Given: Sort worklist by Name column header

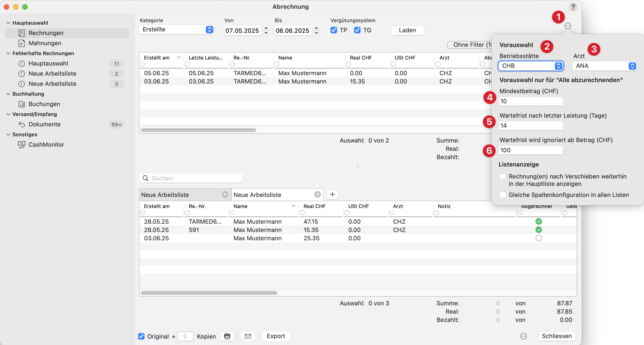Looking at the screenshot, I should (x=264, y=206).
